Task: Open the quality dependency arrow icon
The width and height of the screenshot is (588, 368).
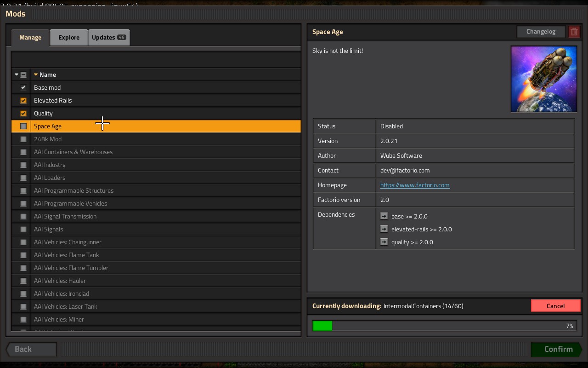Action: (384, 241)
